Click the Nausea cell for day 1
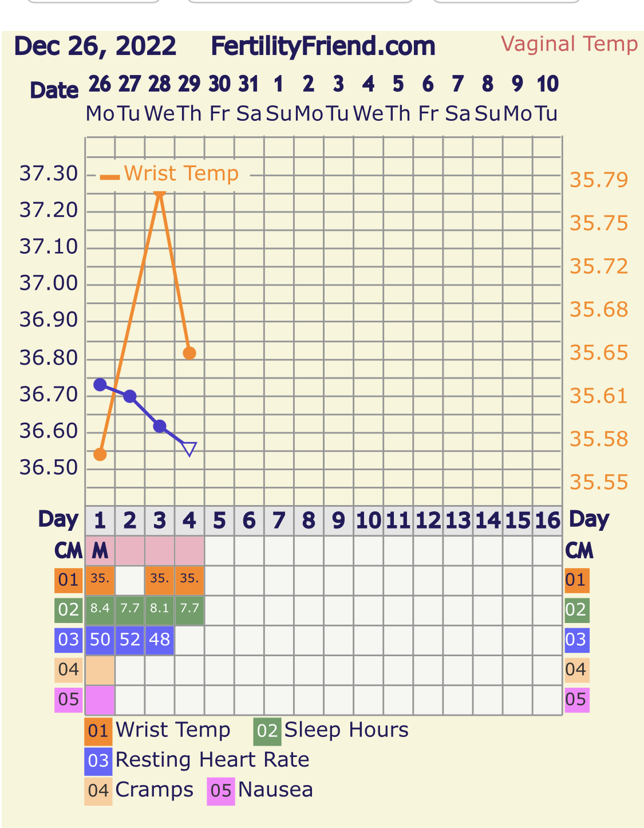644x828 pixels. (100, 699)
